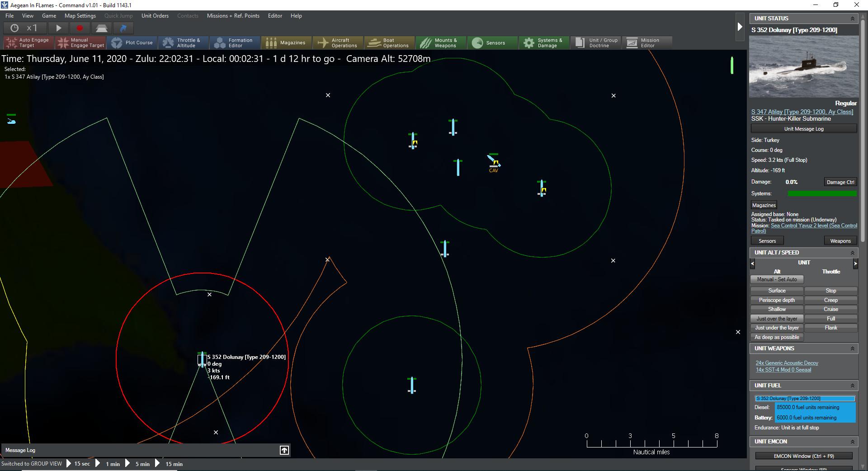
Task: Start recording with the red record button
Action: (80, 28)
